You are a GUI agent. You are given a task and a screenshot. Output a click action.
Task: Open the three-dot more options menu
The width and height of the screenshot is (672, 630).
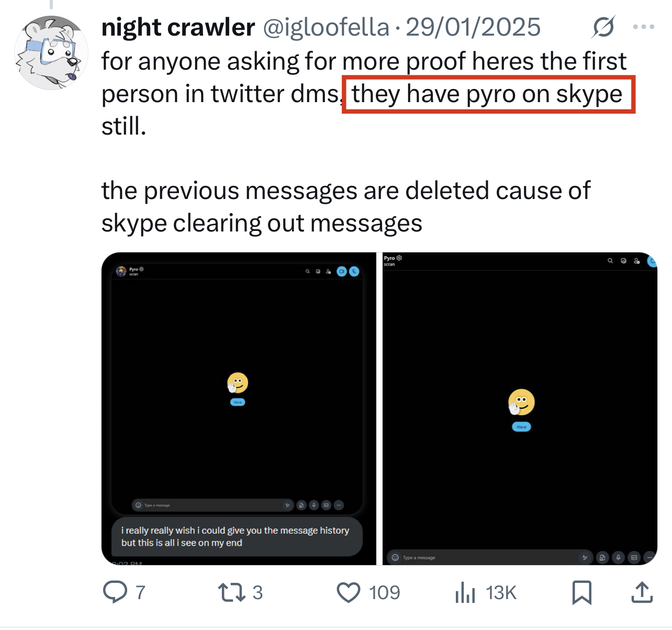(643, 27)
